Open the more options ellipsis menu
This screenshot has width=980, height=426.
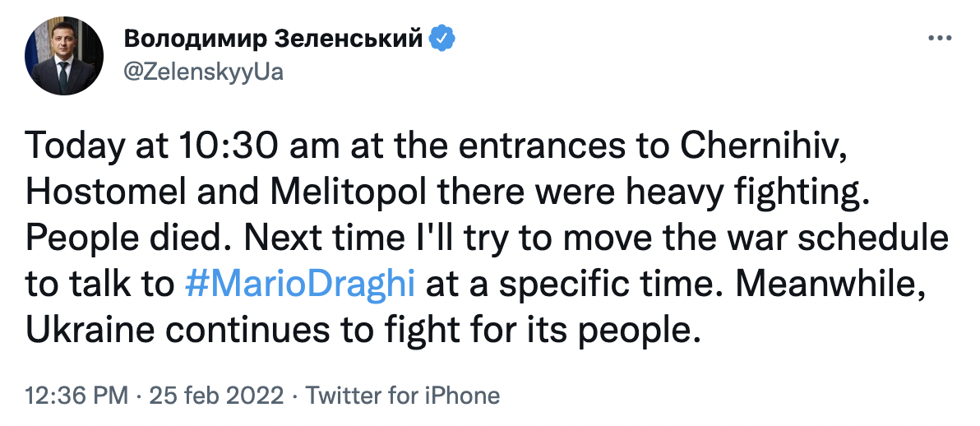click(x=938, y=39)
